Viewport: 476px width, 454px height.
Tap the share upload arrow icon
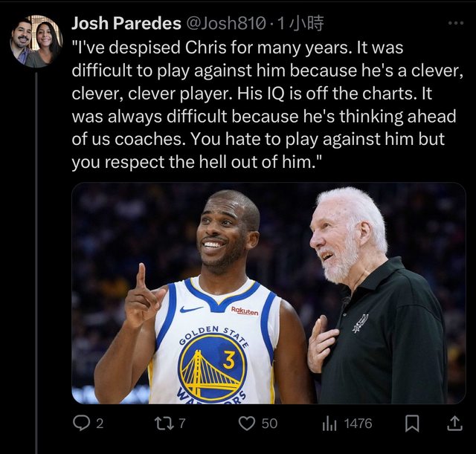coord(453,423)
